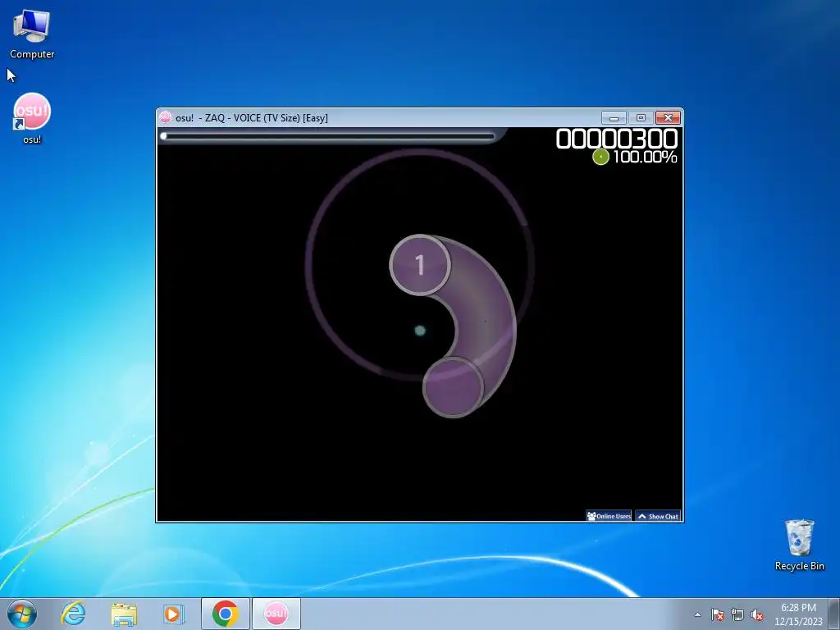Click the green accuracy pie indicator
Image resolution: width=840 pixels, height=630 pixels.
pyautogui.click(x=600, y=157)
